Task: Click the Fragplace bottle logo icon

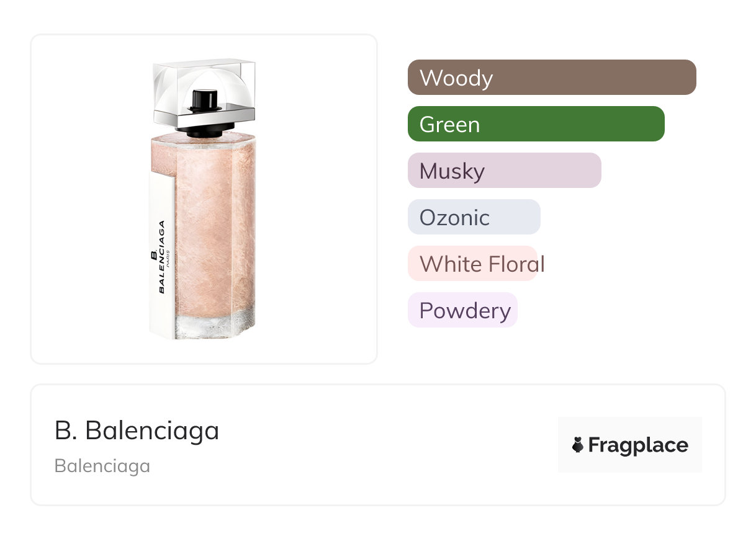Action: click(x=578, y=445)
